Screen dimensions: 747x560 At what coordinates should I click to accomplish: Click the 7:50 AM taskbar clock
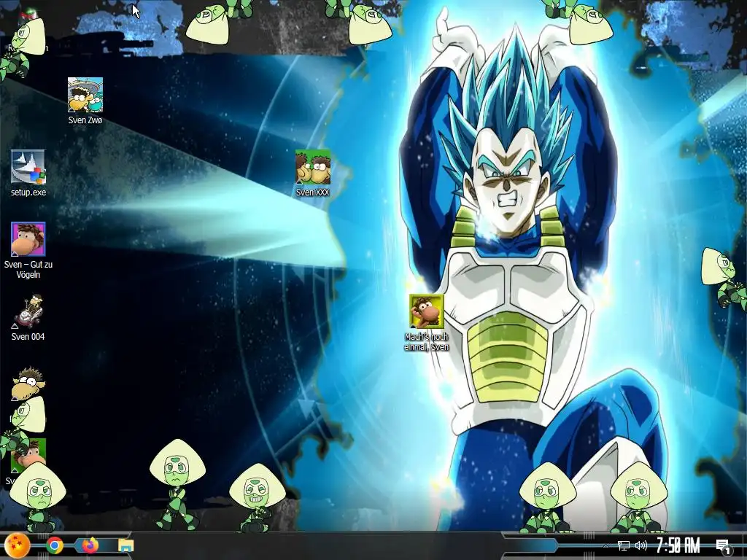[x=678, y=545]
